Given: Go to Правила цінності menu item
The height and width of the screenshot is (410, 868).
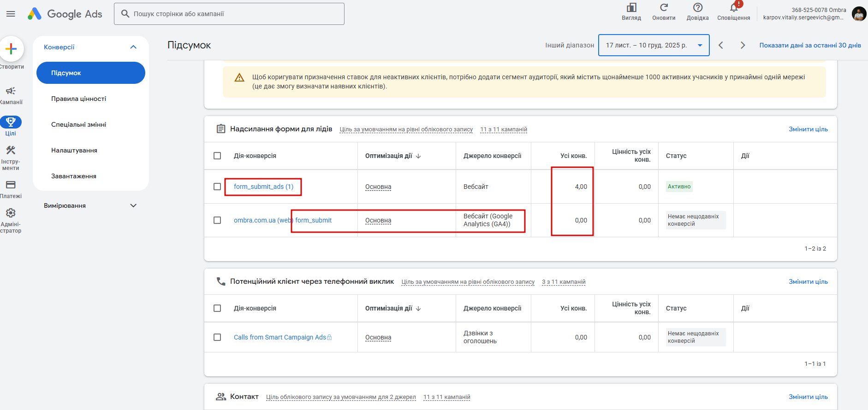Looking at the screenshot, I should pos(79,99).
